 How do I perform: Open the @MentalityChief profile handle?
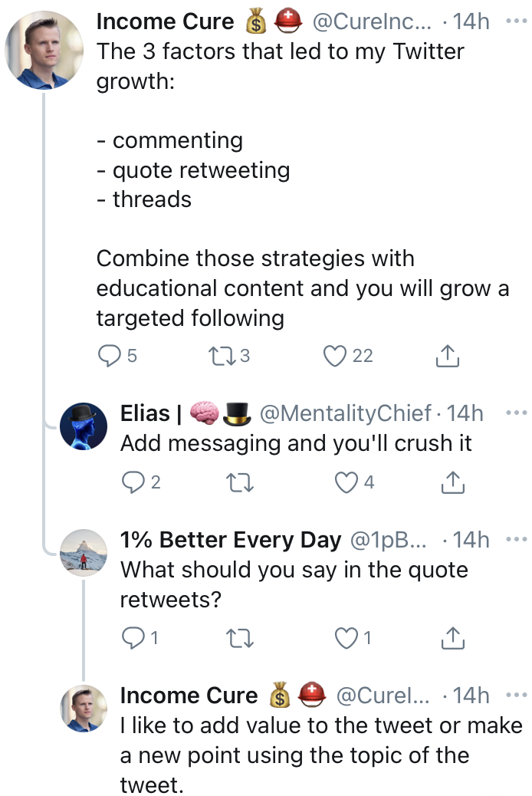click(x=346, y=414)
